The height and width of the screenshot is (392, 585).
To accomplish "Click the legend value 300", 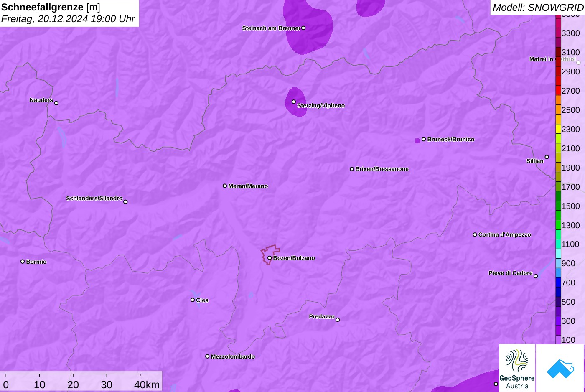I will tap(569, 321).
